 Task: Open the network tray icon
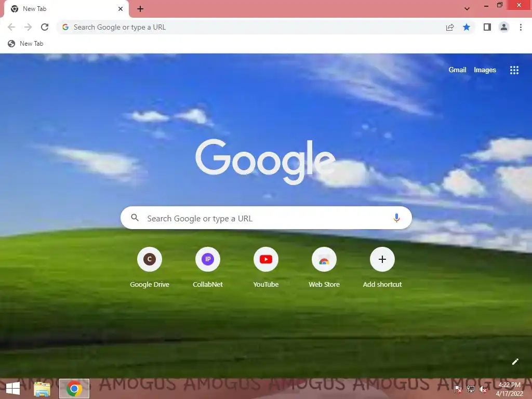tap(471, 389)
